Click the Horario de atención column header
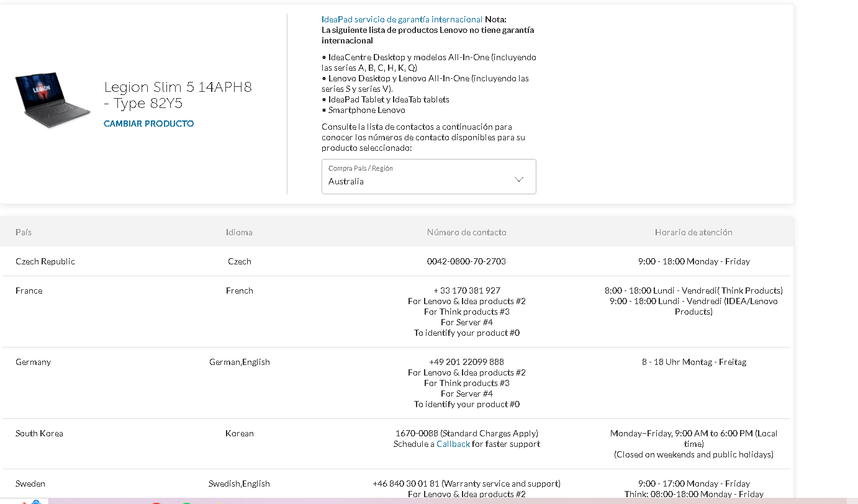858x504 pixels. pos(693,232)
